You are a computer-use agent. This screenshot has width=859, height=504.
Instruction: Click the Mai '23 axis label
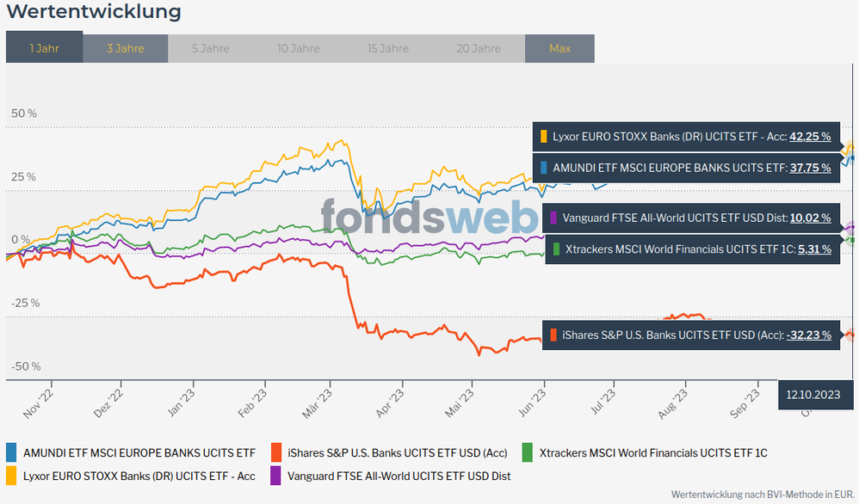(460, 404)
